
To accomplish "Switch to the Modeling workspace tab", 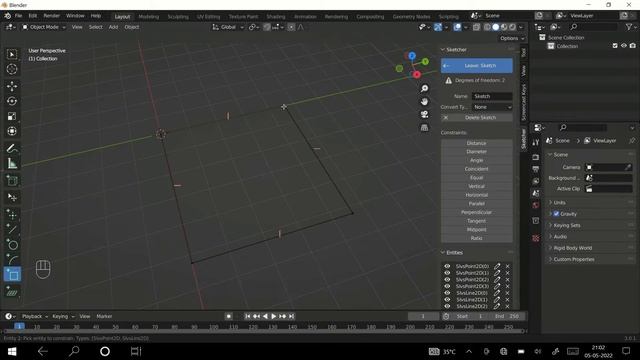I will (149, 17).
